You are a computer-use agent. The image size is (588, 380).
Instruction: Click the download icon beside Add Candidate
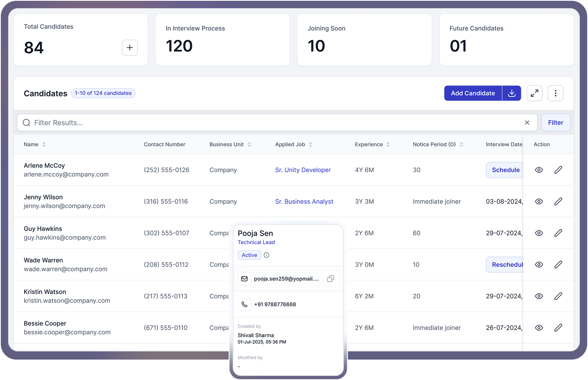click(512, 93)
